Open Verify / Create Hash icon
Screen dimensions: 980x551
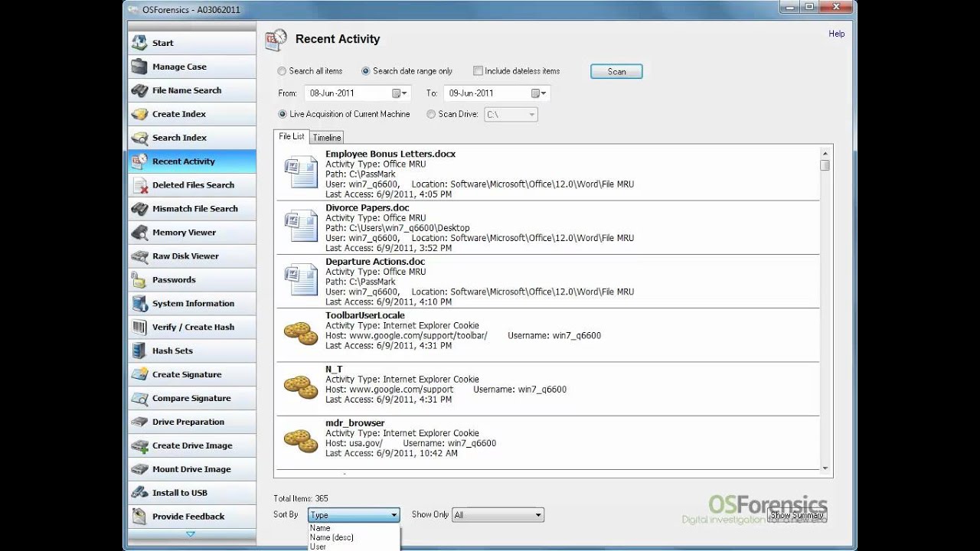pos(139,328)
